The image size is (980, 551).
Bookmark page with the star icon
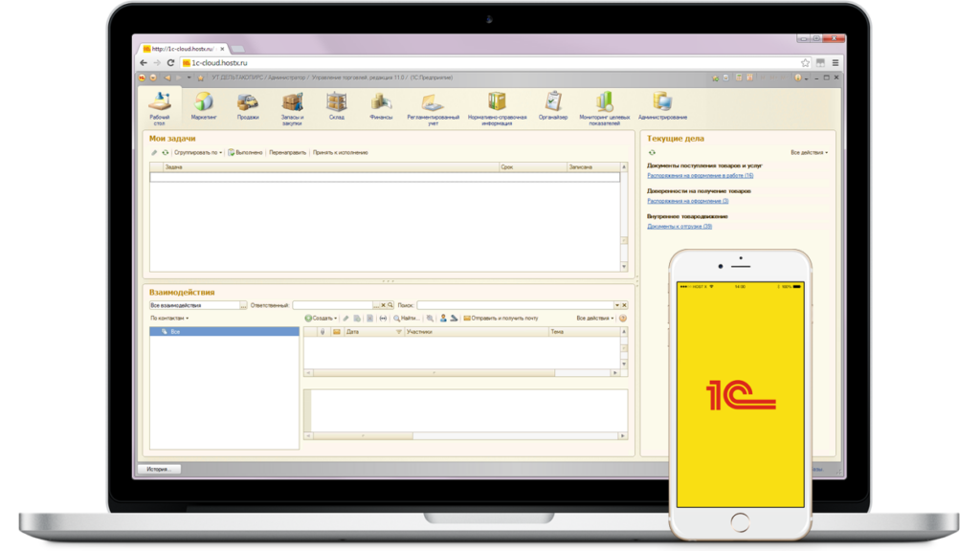[x=805, y=63]
